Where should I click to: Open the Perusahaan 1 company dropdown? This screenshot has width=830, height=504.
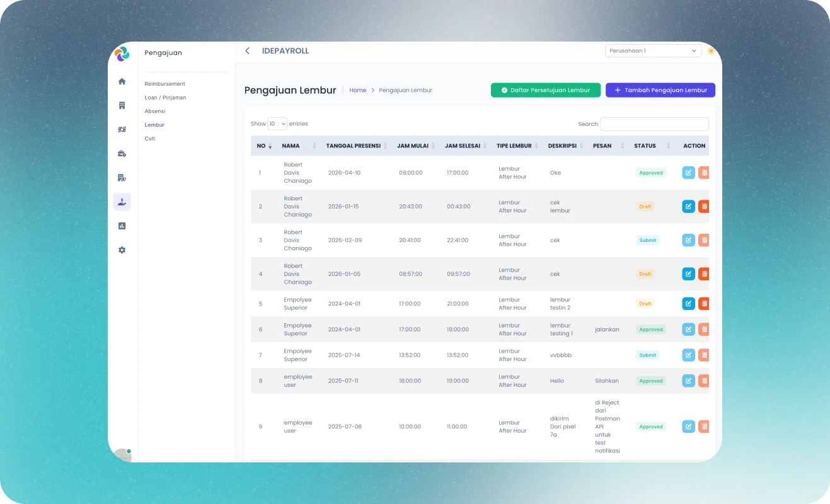point(653,51)
